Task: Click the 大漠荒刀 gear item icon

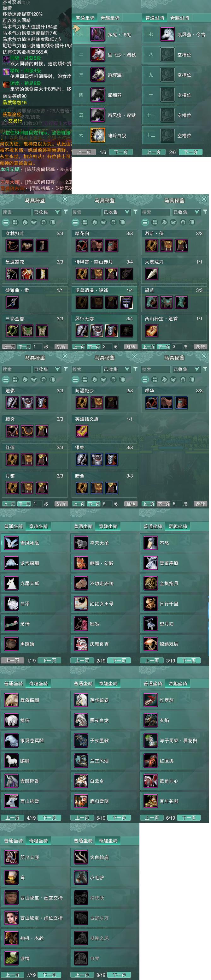Action: 152,274
